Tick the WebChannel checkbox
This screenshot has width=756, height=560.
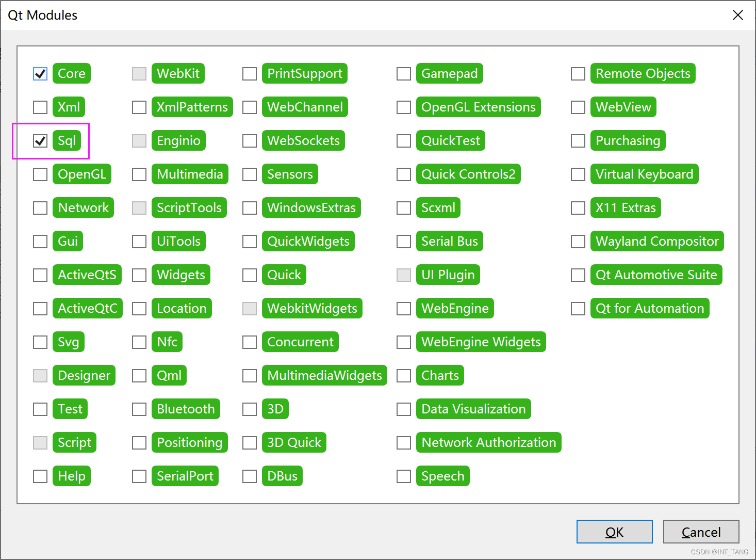pos(250,107)
